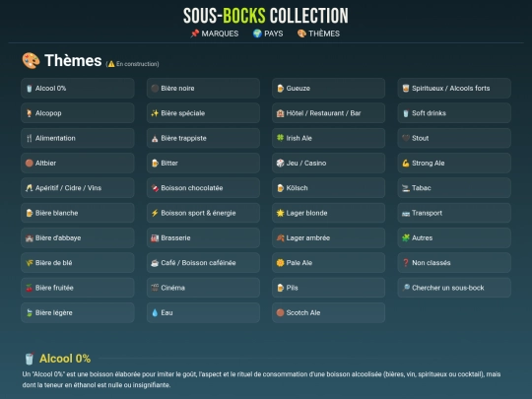
Task: Open the Tabac theme
Action: [454, 188]
